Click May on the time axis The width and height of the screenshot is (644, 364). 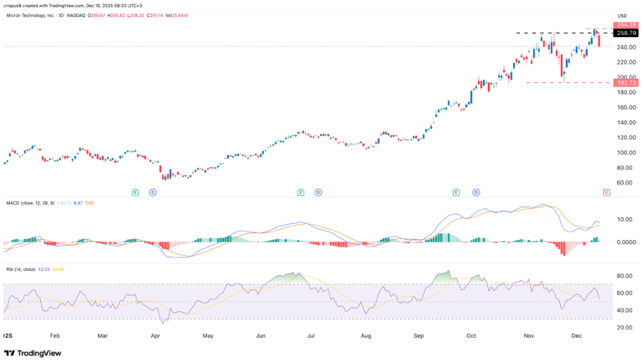208,336
